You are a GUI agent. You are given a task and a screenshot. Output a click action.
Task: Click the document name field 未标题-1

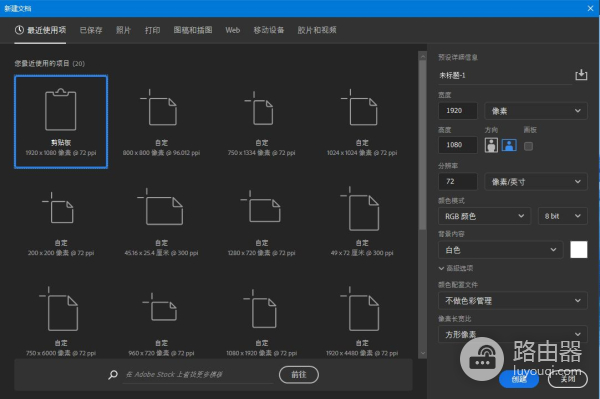click(505, 75)
